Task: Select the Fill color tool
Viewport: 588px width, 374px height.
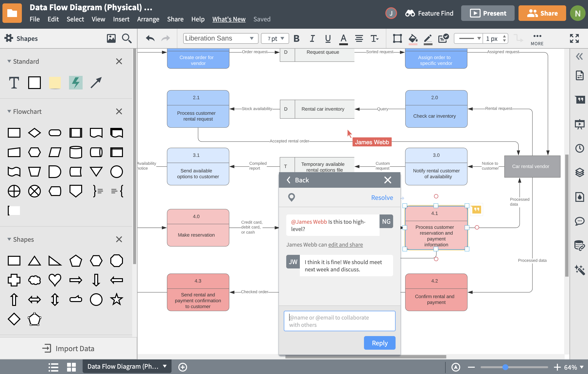Action: [412, 38]
